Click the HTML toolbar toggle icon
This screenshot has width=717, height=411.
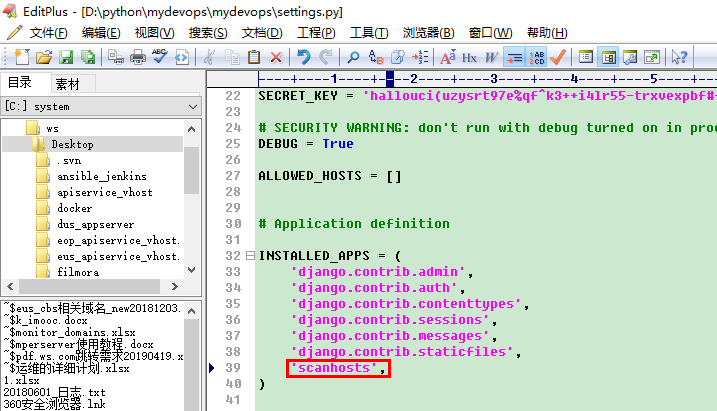182,57
